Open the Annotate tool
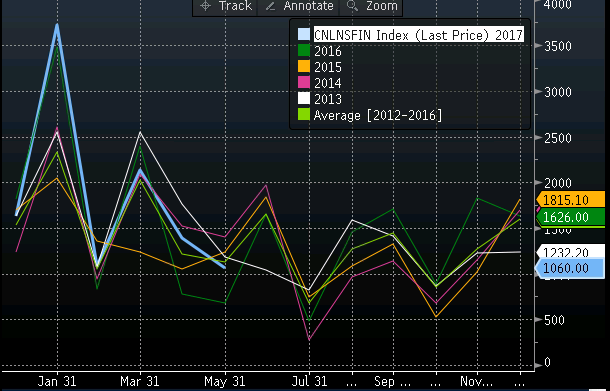Screen dimensions: 610x391 pos(299,6)
